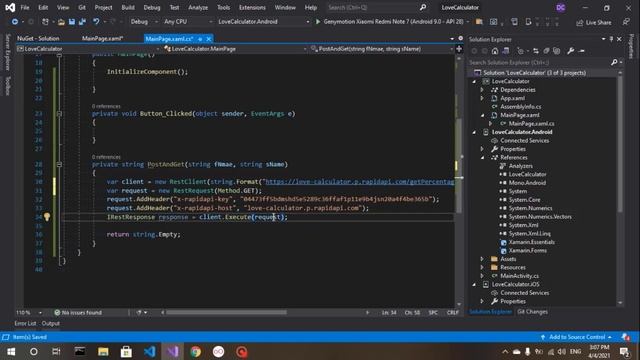Open the Any CPU platform dropdown
Screen dimensions: 640x360
pos(188,22)
